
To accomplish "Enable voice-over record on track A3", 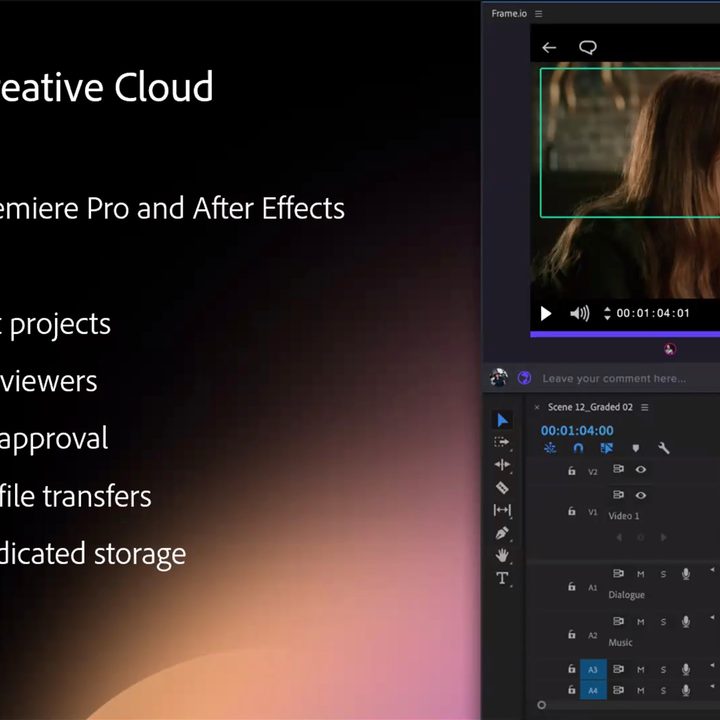I will coord(686,669).
